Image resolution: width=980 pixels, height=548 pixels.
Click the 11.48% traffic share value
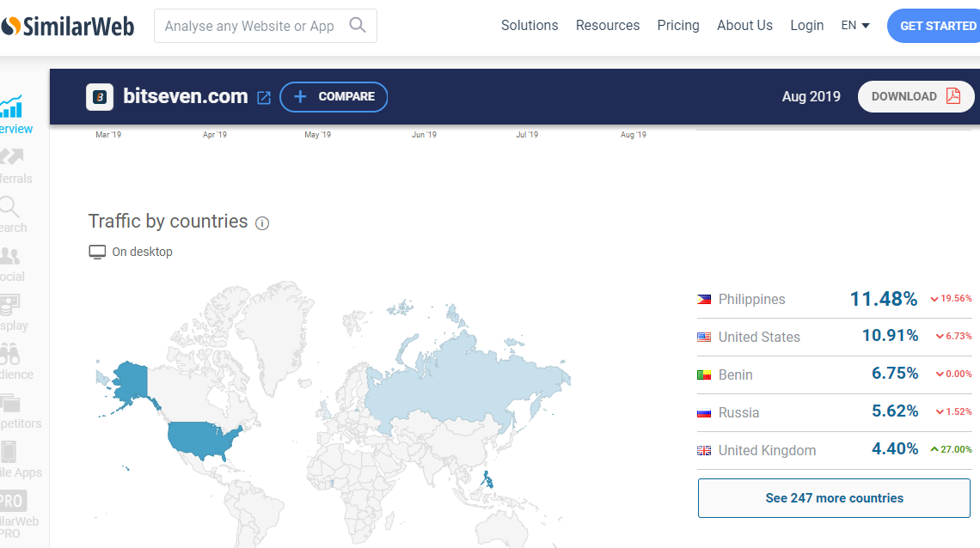click(x=884, y=299)
